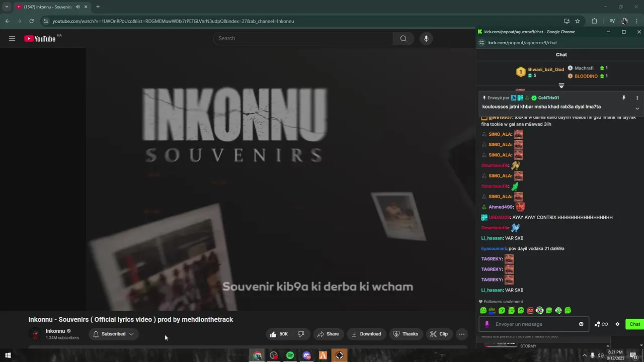644x362 pixels.
Task: Unpin the pinned message pin icon
Action: coord(624,98)
